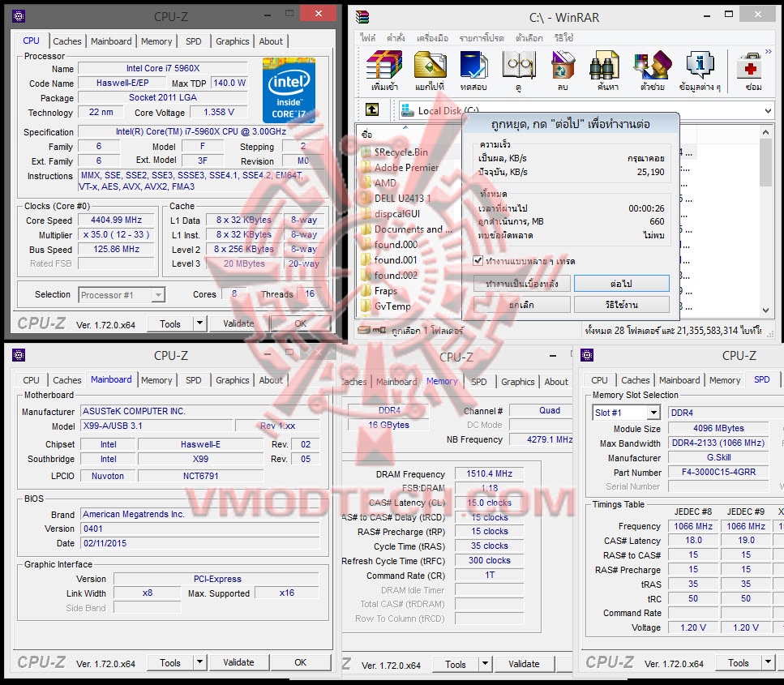Image resolution: width=784 pixels, height=685 pixels.
Task: Click ยกเลิก (Cancel) button in WinRAR dialog
Action: tap(521, 305)
